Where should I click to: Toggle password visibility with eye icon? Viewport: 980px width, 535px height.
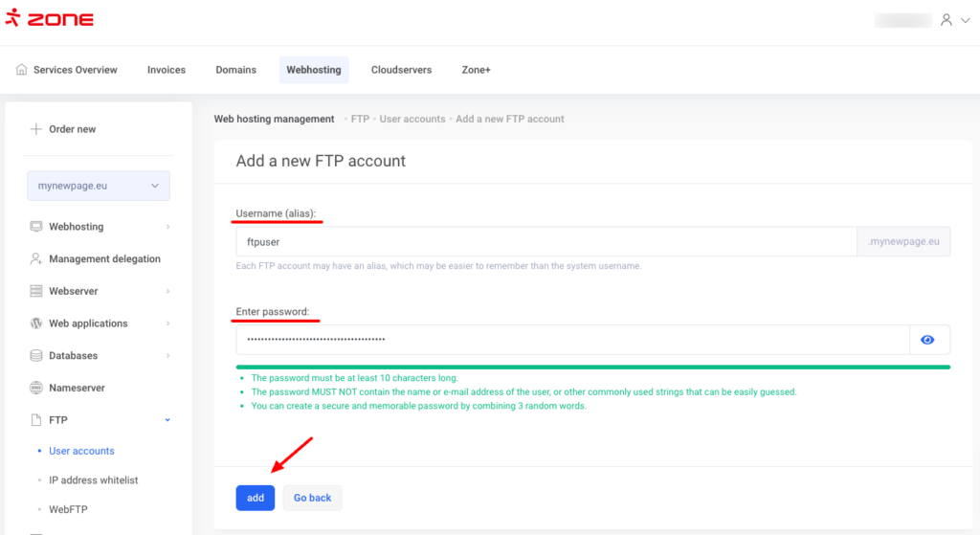pyautogui.click(x=927, y=340)
